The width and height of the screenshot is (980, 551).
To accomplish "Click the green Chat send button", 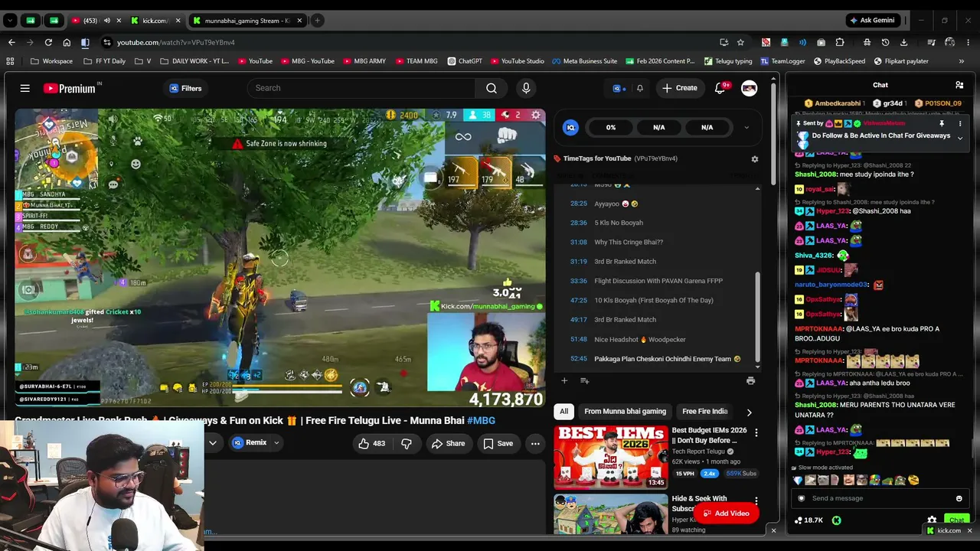I will pos(957,520).
